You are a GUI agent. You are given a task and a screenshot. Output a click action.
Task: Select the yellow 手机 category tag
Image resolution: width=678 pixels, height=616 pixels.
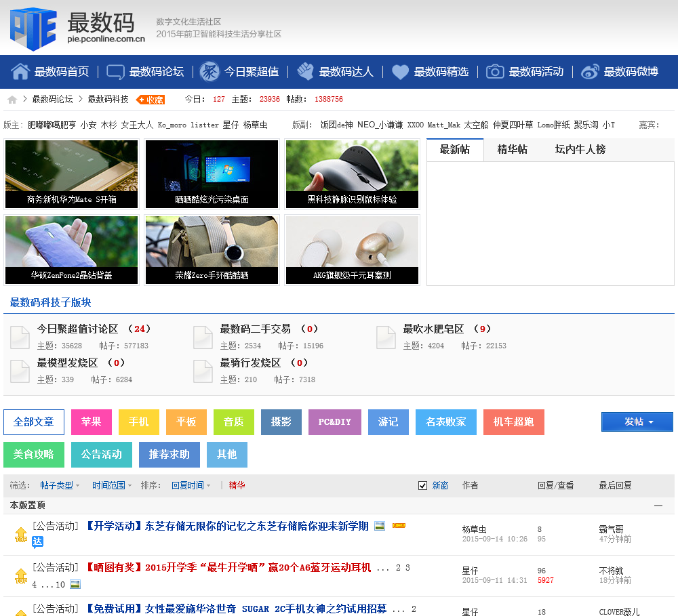139,422
